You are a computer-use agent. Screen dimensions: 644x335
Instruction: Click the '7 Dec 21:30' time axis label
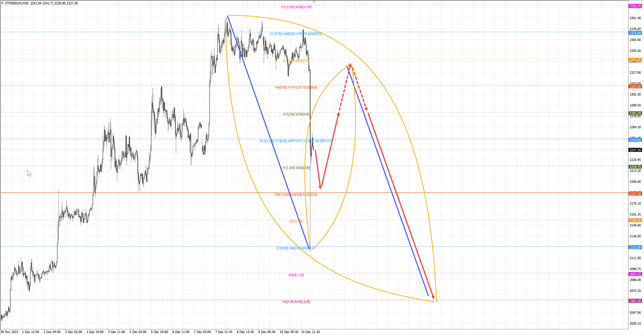click(224, 332)
